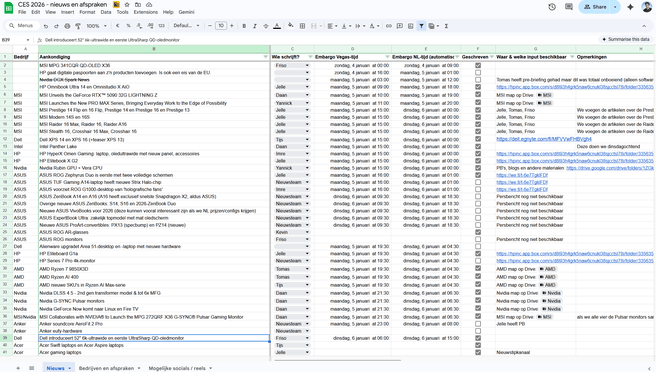
Task: Click the move-to-folder icon
Action: pos(138,5)
